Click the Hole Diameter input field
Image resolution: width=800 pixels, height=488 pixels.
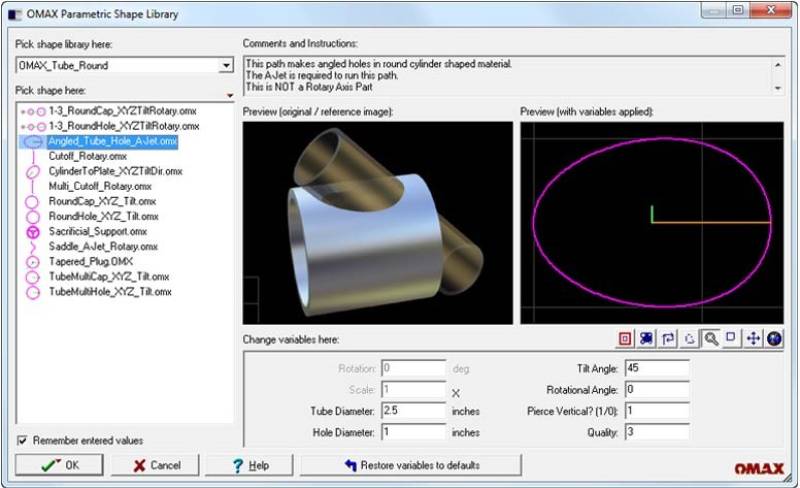pos(414,432)
